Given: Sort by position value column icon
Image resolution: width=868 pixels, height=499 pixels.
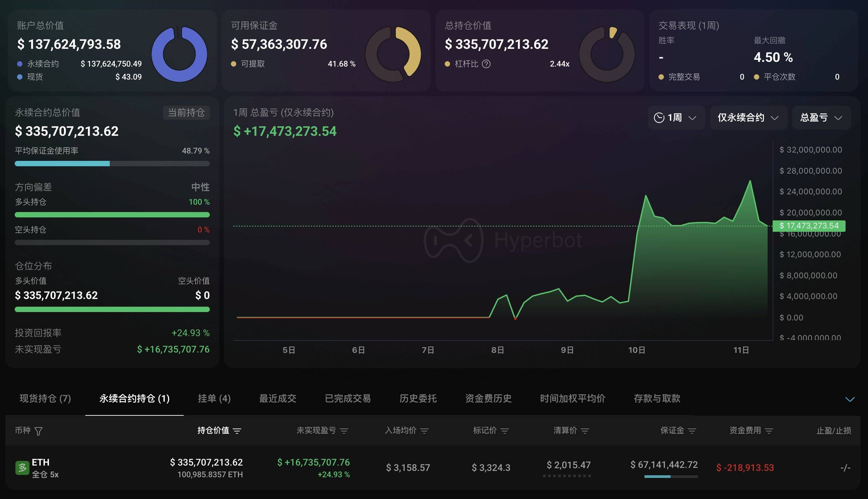Looking at the screenshot, I should (237, 431).
